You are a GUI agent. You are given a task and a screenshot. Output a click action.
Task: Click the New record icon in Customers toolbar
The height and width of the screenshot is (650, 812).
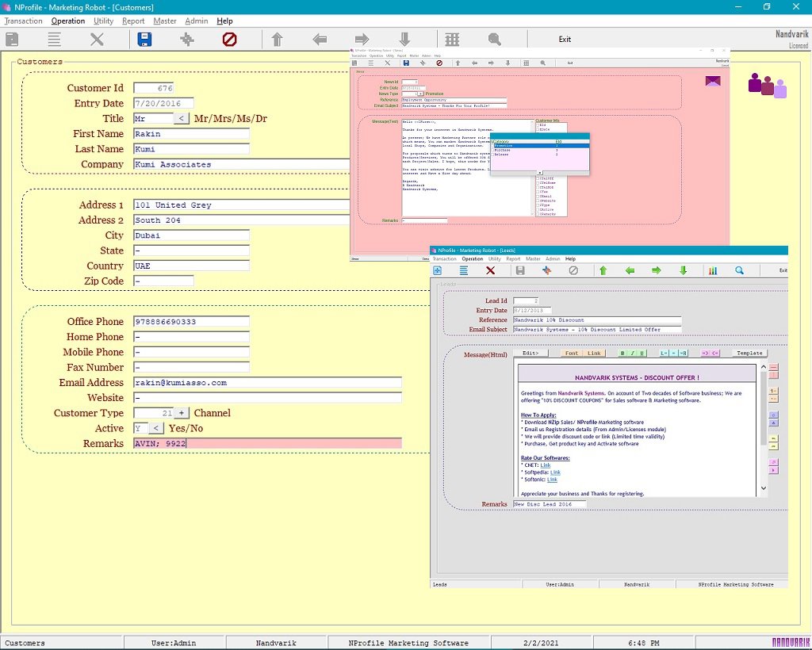[x=12, y=40]
